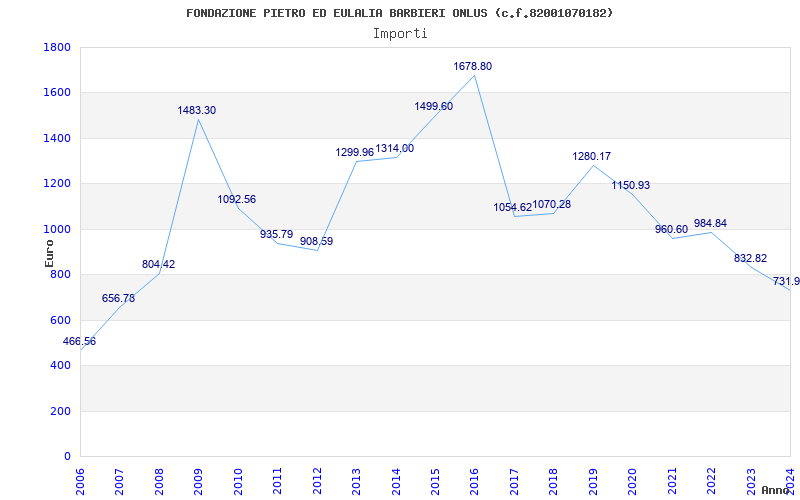This screenshot has height=500, width=800.
Task: Click the 2016 x-axis year label
Action: tap(474, 482)
